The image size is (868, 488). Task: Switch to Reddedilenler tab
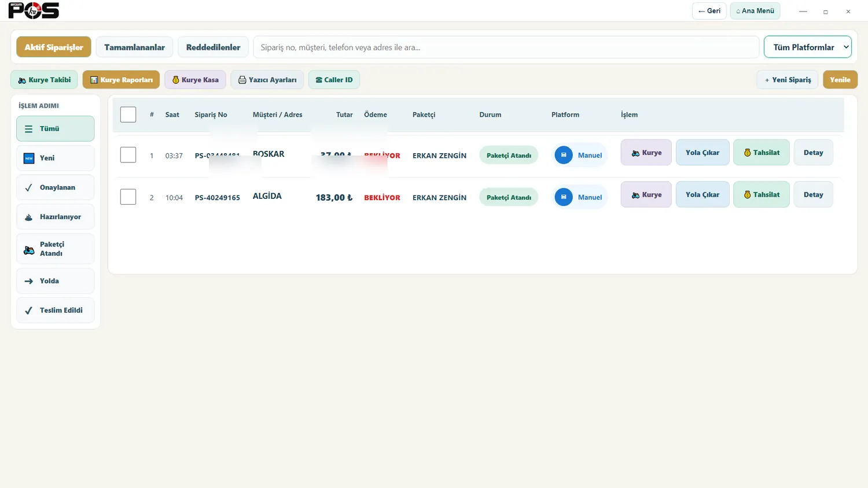click(213, 47)
